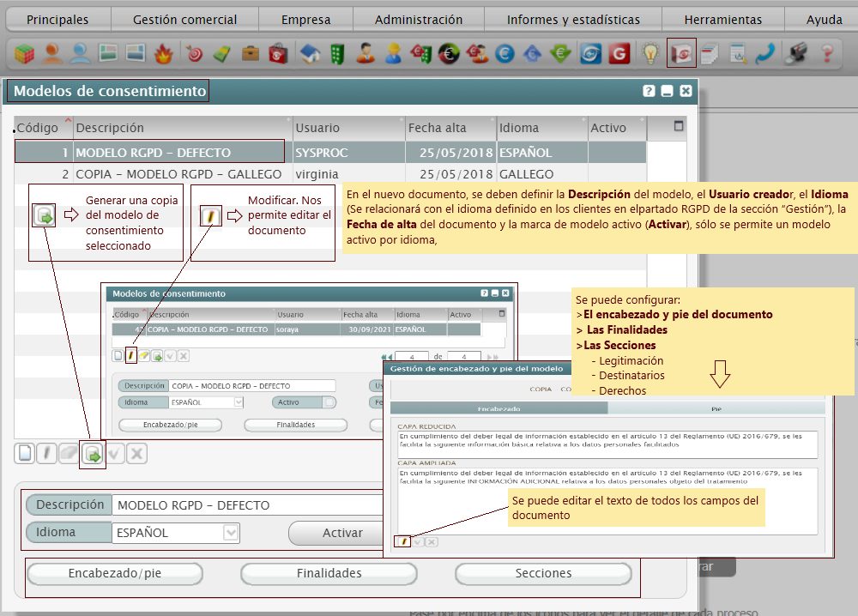Screen dimensions: 858x616
Task: Open the Principales menu
Action: tap(57, 20)
